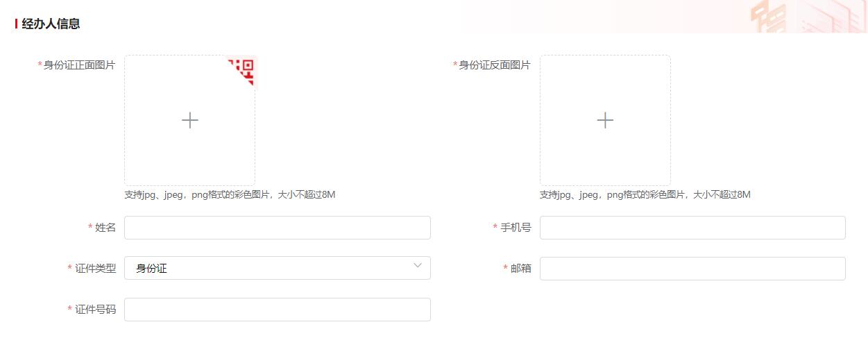Screen dimensions: 868x354
Task: Click the 身份证正面图片 label
Action: coord(79,65)
